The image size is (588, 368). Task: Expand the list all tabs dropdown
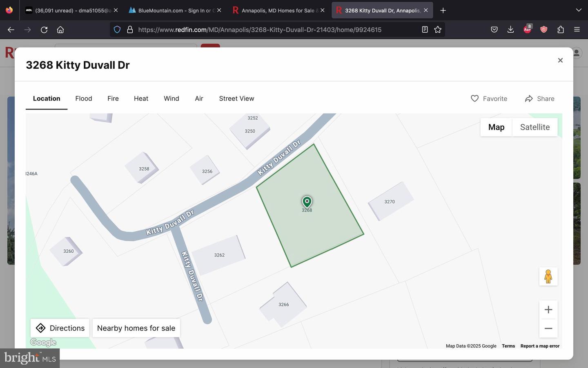pyautogui.click(x=578, y=10)
